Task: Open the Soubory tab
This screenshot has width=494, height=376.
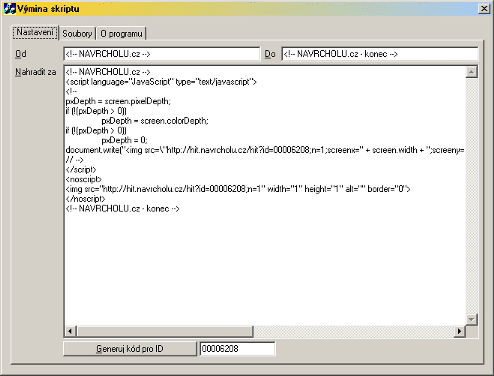Action: click(x=77, y=34)
